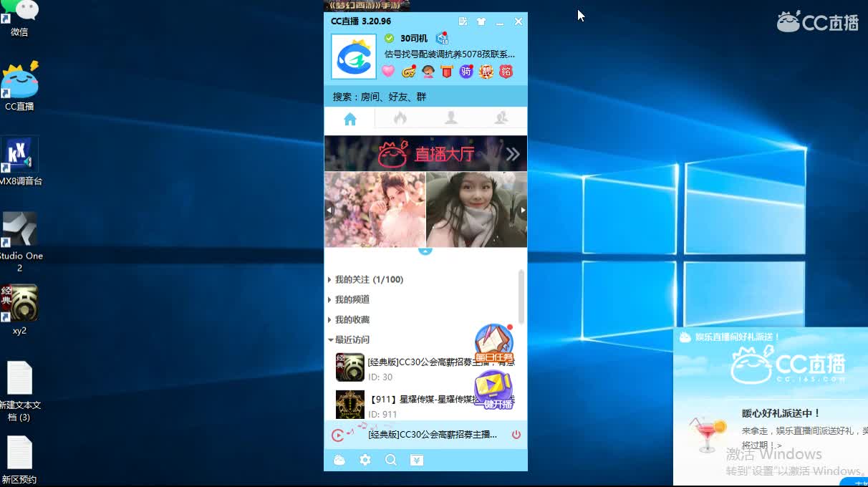Select the 新区预约 text file

click(x=19, y=460)
